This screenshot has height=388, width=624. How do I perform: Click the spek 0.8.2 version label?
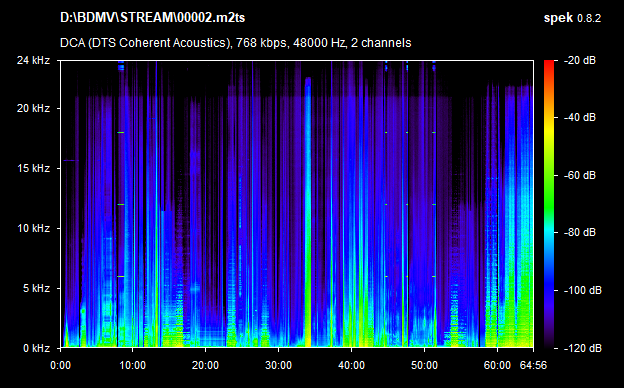572,18
